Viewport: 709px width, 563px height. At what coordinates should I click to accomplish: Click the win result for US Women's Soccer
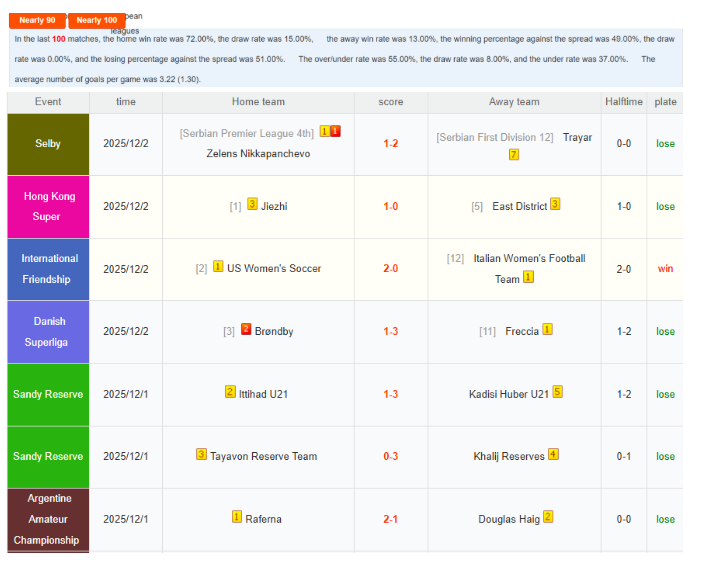click(x=665, y=269)
